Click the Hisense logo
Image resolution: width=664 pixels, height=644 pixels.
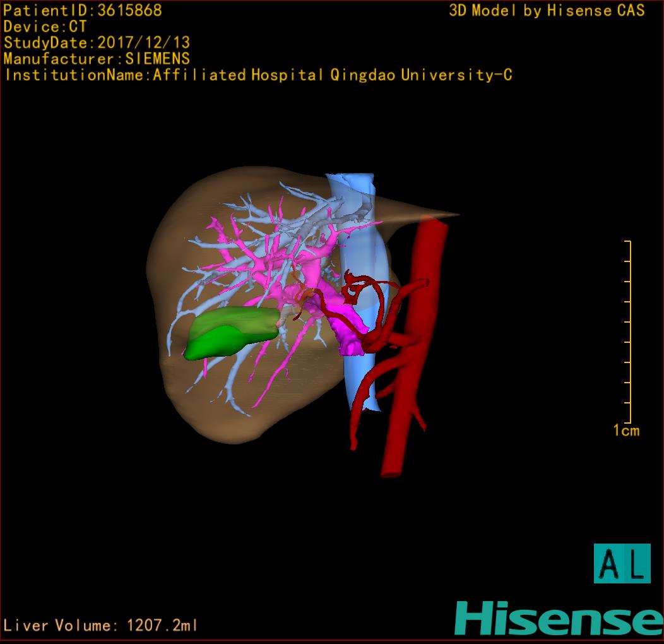click(559, 619)
